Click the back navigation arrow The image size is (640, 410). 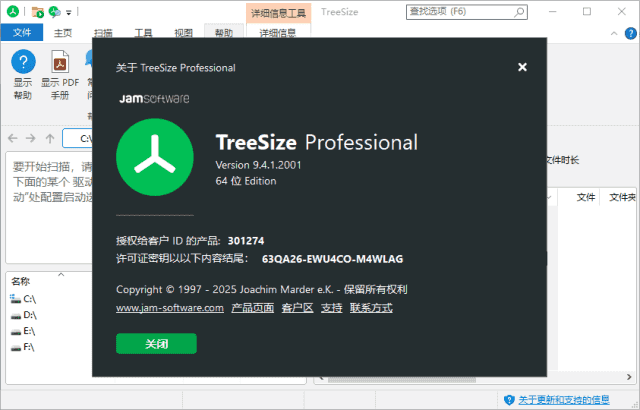tap(12, 138)
